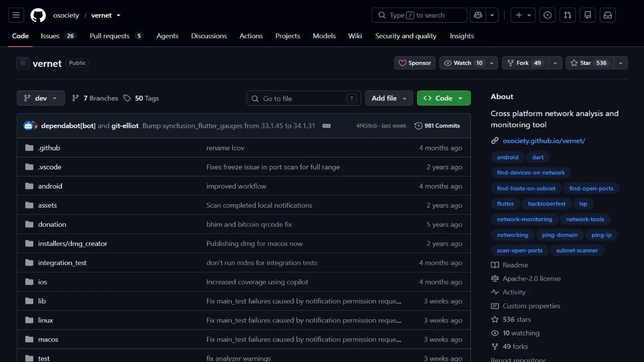Focus the Go to file search field
This screenshot has height=362, width=644.
tap(304, 98)
